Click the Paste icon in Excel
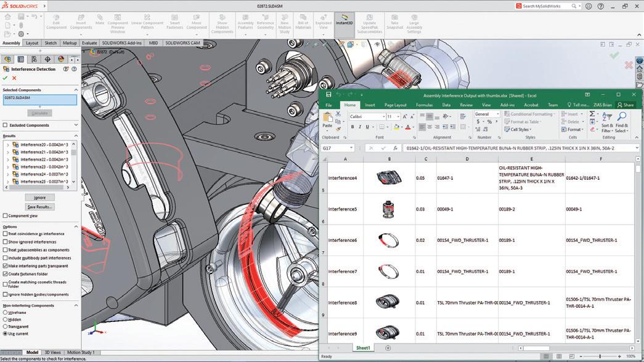644x362 pixels. (x=327, y=119)
